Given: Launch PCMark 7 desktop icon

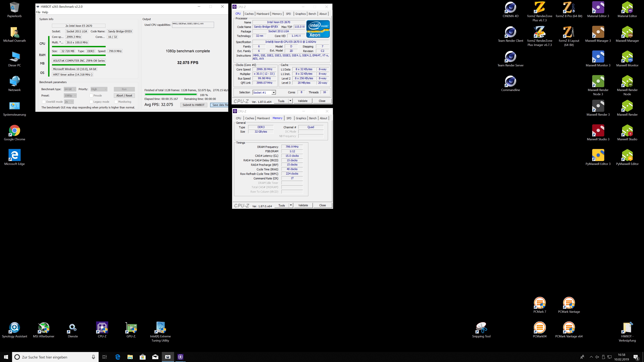Looking at the screenshot, I should coord(540,305).
